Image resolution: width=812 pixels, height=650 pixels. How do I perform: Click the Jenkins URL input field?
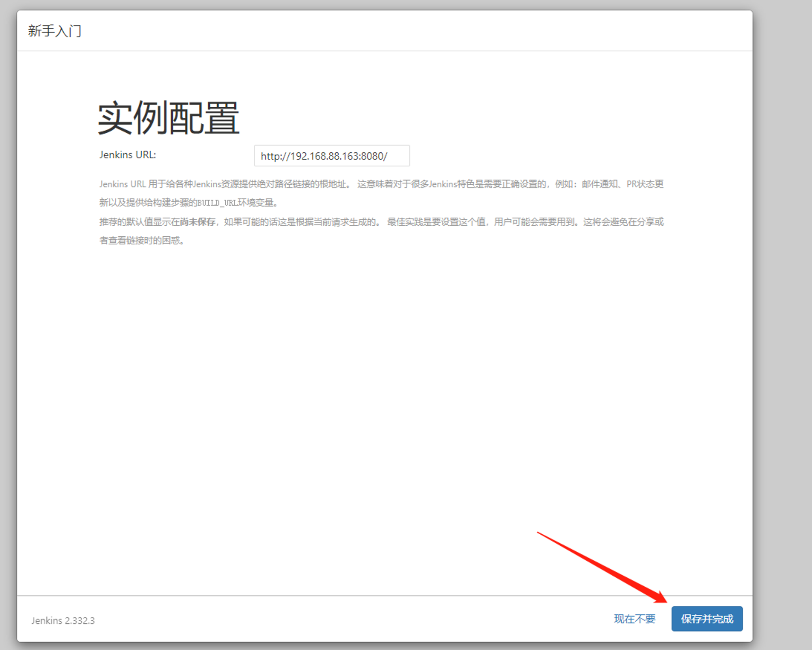(x=332, y=155)
